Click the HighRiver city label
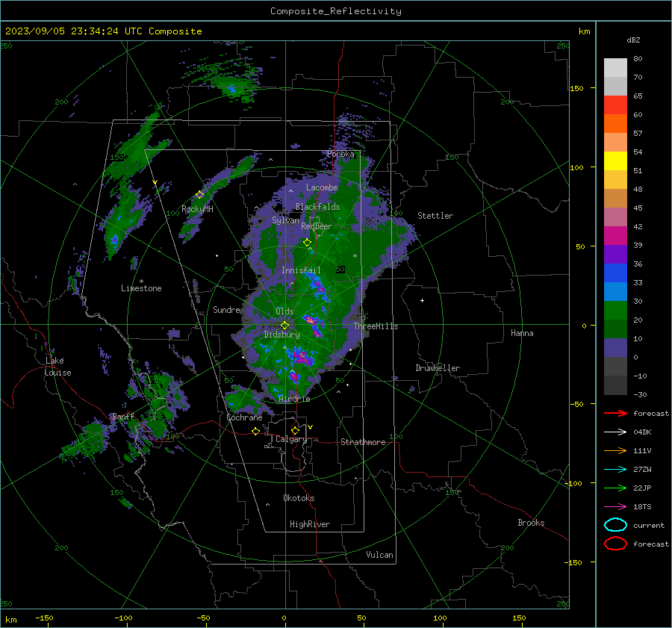This screenshot has width=672, height=628. click(x=310, y=524)
